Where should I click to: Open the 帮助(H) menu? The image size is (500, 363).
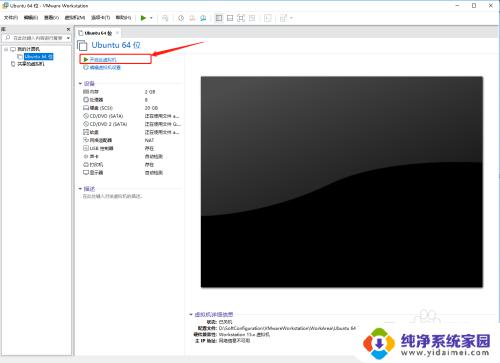(123, 17)
